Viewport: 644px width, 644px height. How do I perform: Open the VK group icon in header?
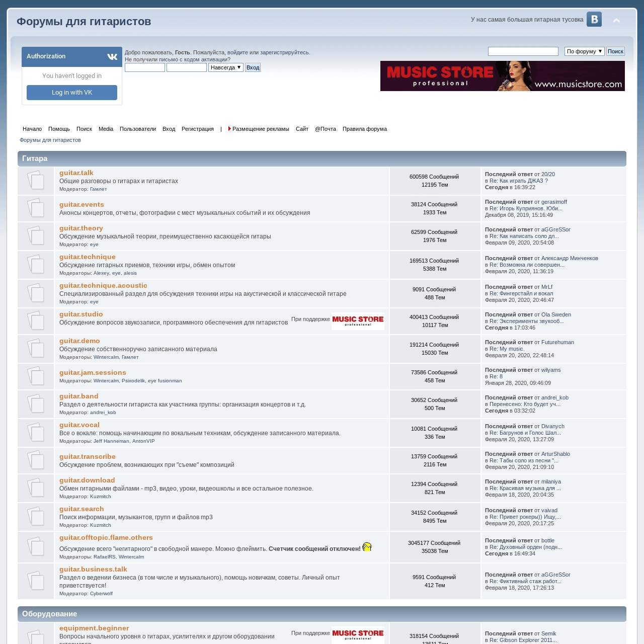tap(594, 19)
